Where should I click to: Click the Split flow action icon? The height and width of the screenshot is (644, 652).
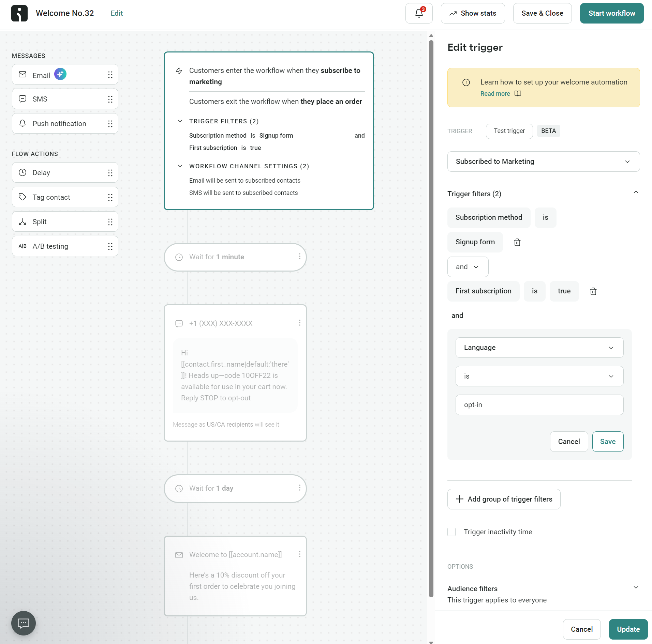pyautogui.click(x=22, y=221)
